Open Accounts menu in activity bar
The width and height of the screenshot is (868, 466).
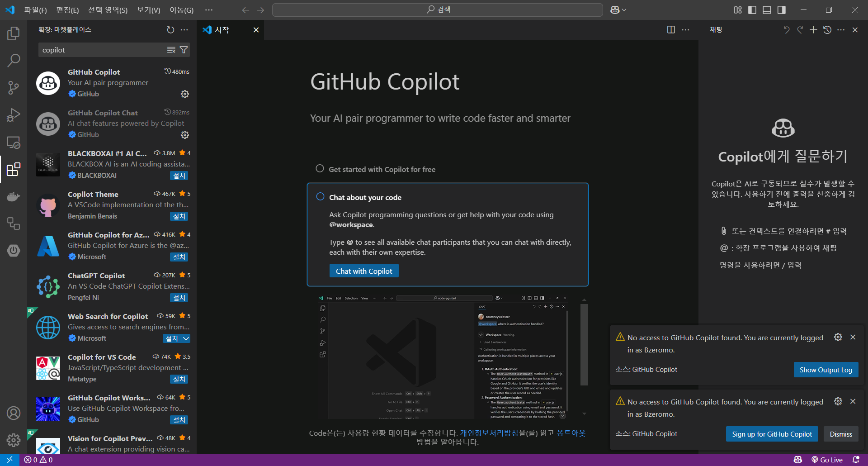point(14,413)
